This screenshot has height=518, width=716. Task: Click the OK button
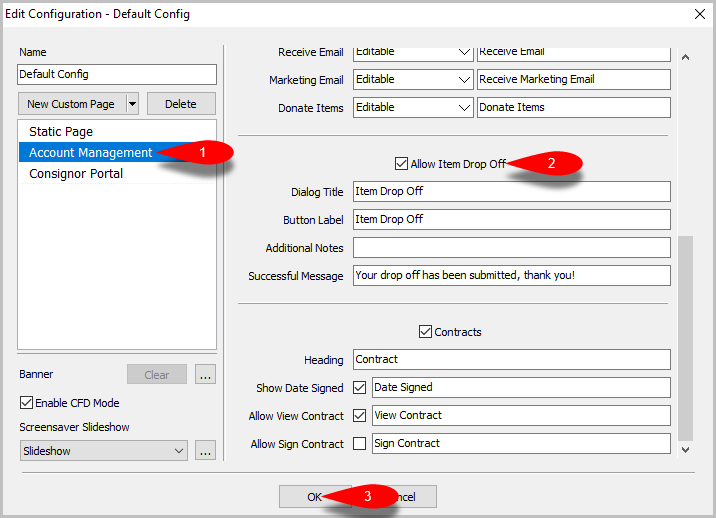(x=315, y=497)
